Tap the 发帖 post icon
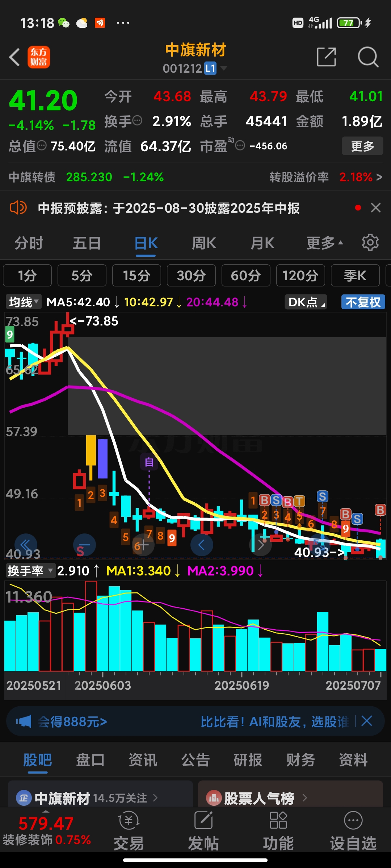This screenshot has height=868, width=391. tap(203, 831)
